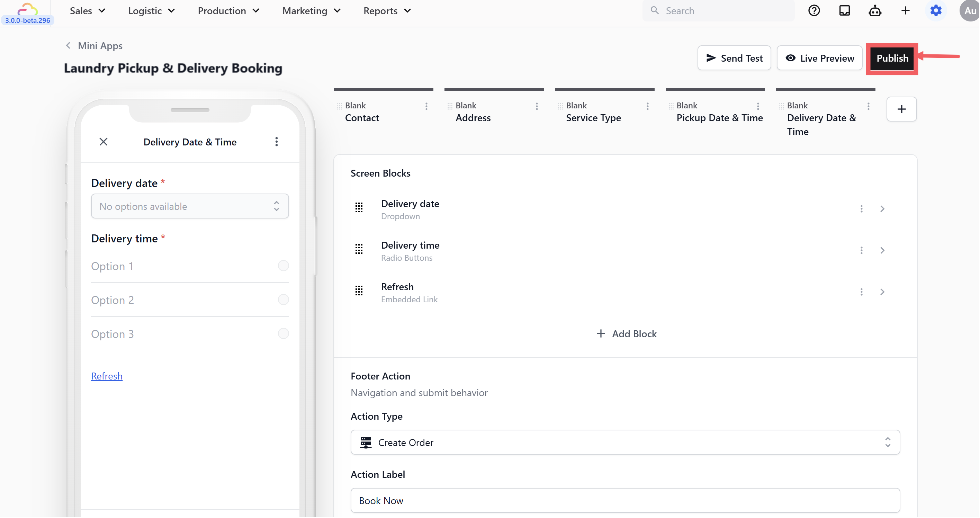Image resolution: width=980 pixels, height=518 pixels.
Task: Select Option 1 radio button
Action: tap(283, 266)
